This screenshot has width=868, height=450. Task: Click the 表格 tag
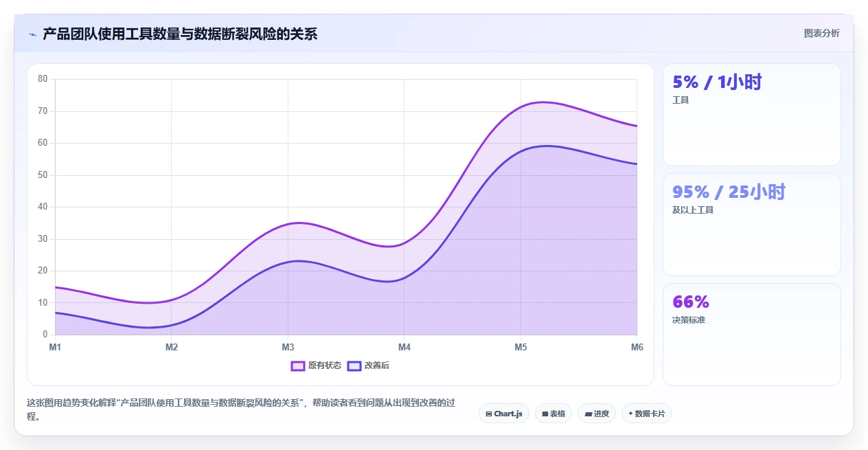(x=553, y=414)
